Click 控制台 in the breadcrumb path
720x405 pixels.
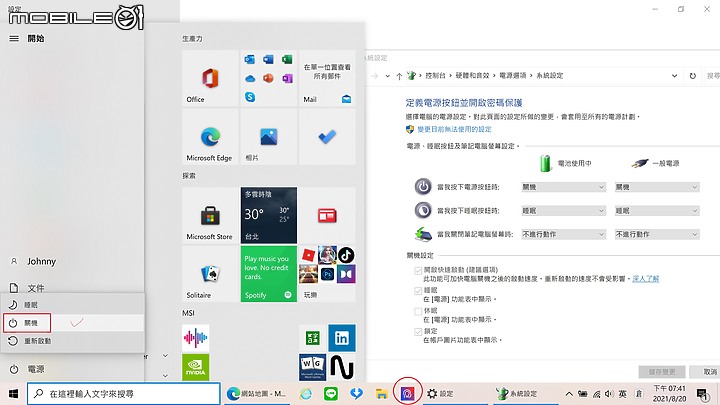[x=435, y=76]
